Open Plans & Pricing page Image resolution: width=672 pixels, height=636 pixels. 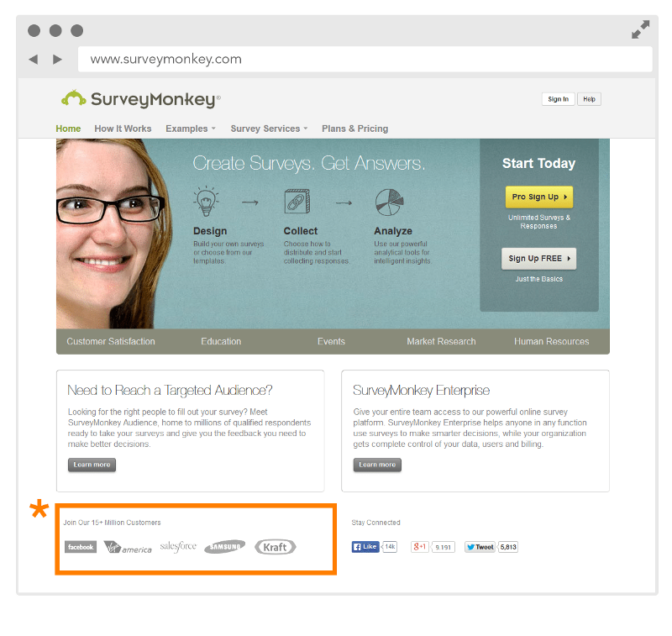pos(354,129)
